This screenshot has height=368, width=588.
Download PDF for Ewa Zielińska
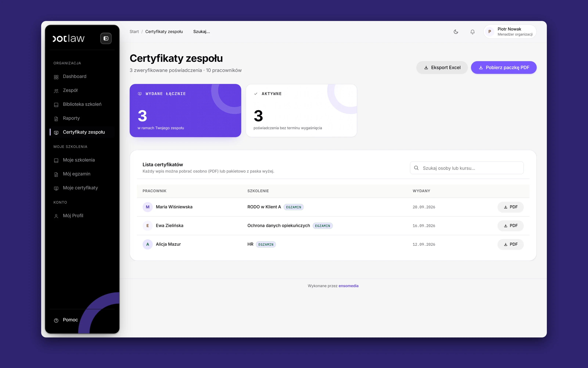(x=510, y=226)
